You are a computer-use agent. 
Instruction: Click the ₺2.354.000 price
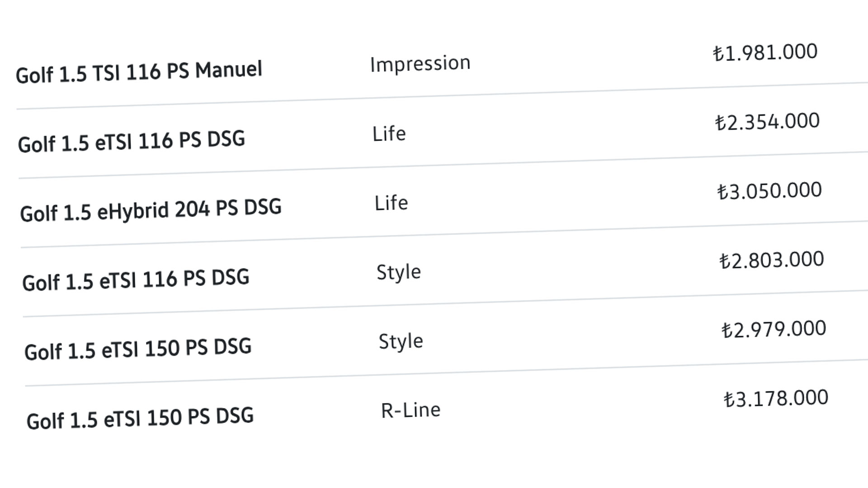tap(768, 122)
